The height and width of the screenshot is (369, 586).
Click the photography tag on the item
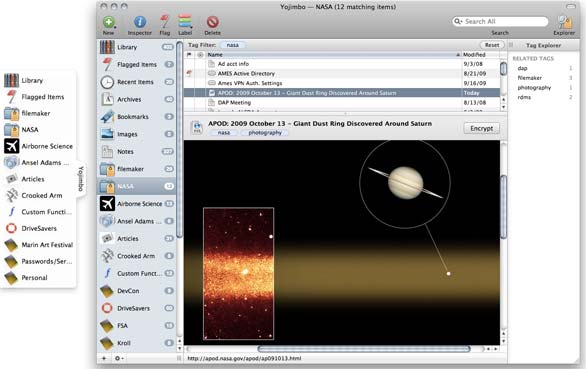point(265,133)
